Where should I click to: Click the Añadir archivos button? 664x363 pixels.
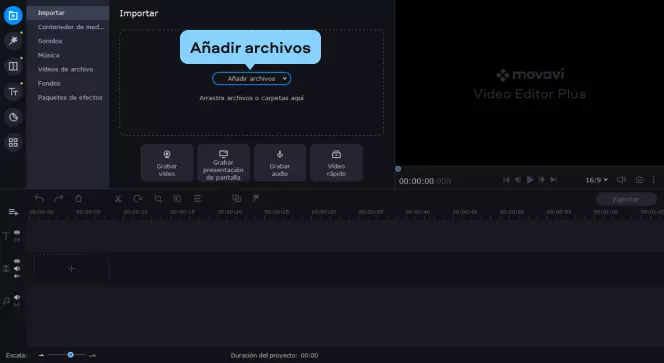[x=252, y=79]
